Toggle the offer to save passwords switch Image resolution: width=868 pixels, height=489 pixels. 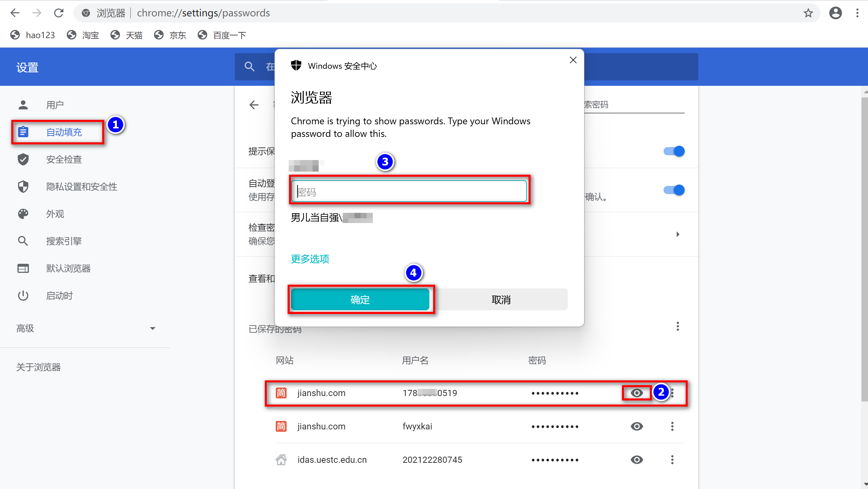click(x=674, y=151)
